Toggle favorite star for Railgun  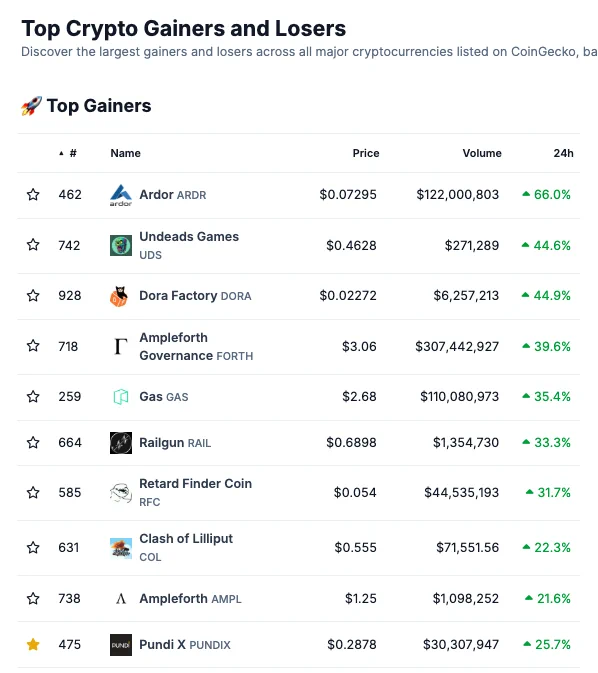33,442
